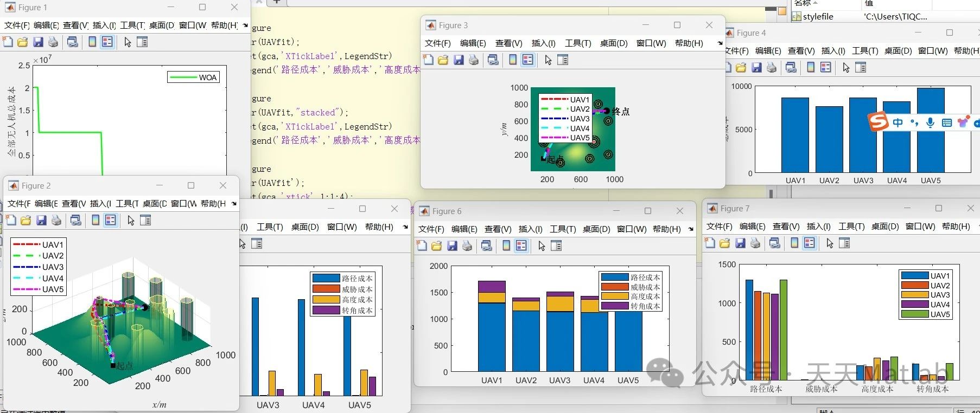Viewport: 980px width, 413px height.
Task: Click Sogou input method microphone icon
Action: 930,122
